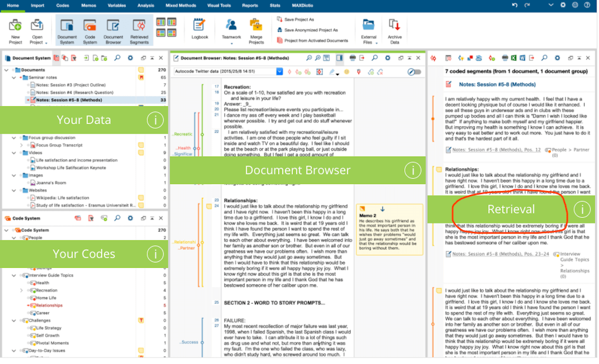599x364 pixels.
Task: Click Save Project As
Action: click(295, 20)
